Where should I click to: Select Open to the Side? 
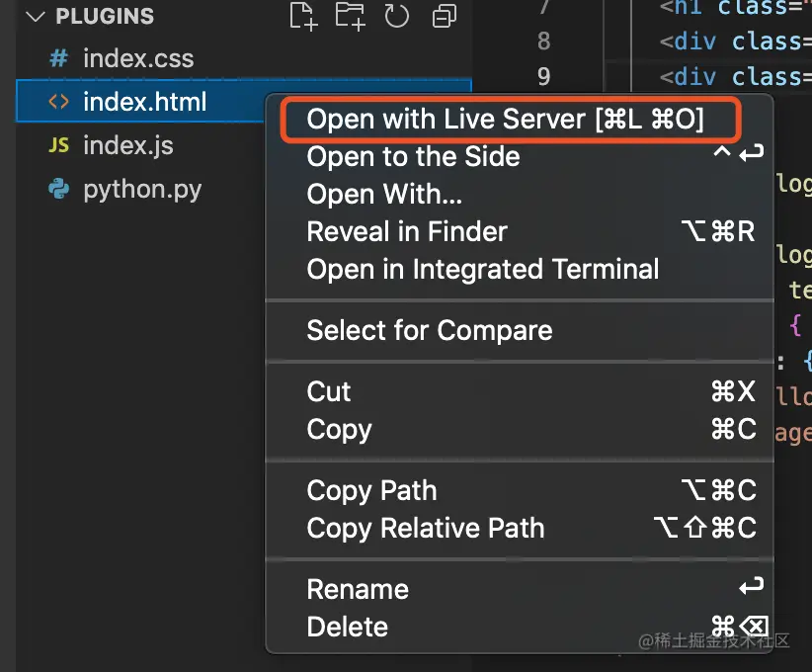pyautogui.click(x=413, y=156)
